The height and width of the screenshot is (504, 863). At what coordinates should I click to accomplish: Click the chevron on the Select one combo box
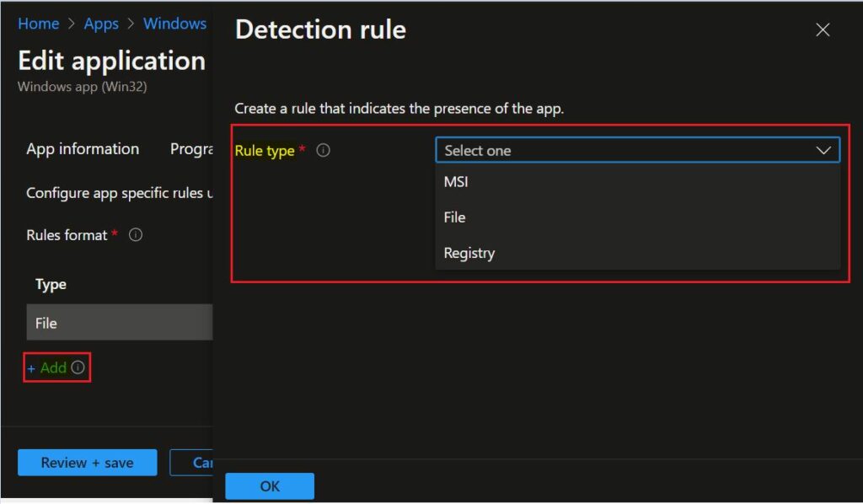(823, 149)
